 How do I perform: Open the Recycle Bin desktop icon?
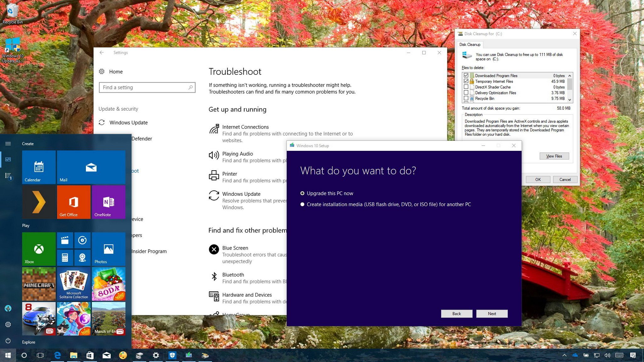pyautogui.click(x=13, y=14)
